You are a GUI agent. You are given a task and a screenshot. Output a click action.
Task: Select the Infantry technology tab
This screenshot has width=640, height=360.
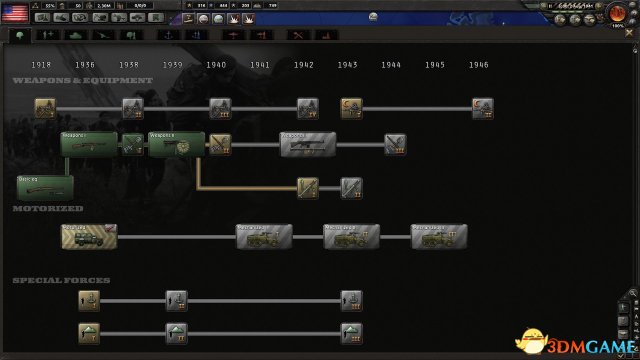tap(20, 36)
